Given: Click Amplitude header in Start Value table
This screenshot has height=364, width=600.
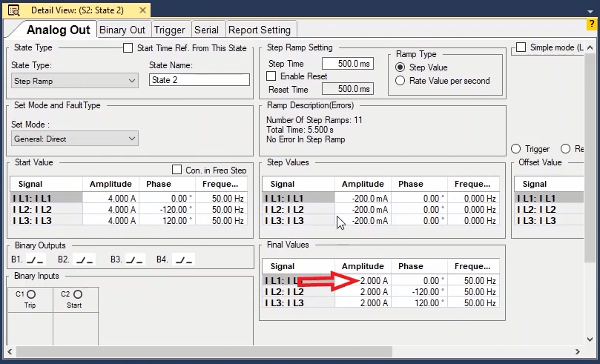Looking at the screenshot, I should (111, 184).
